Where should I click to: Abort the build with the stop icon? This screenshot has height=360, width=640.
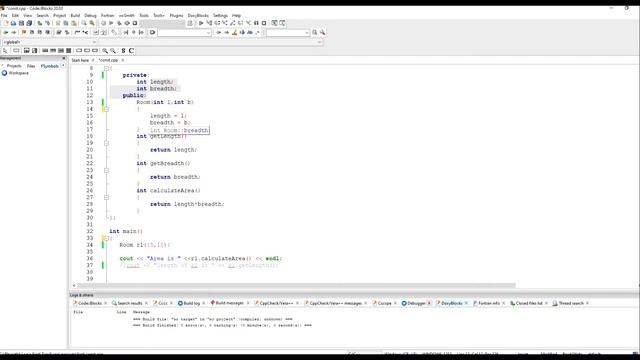(x=135, y=23)
